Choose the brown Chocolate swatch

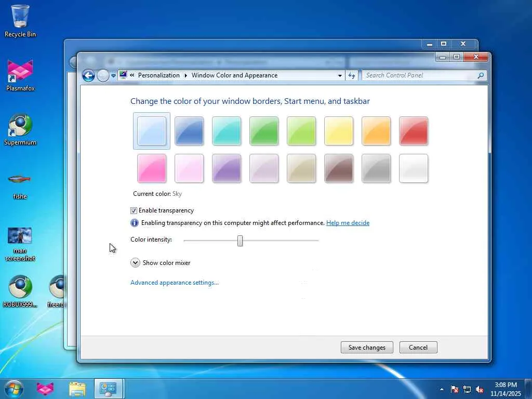339,168
